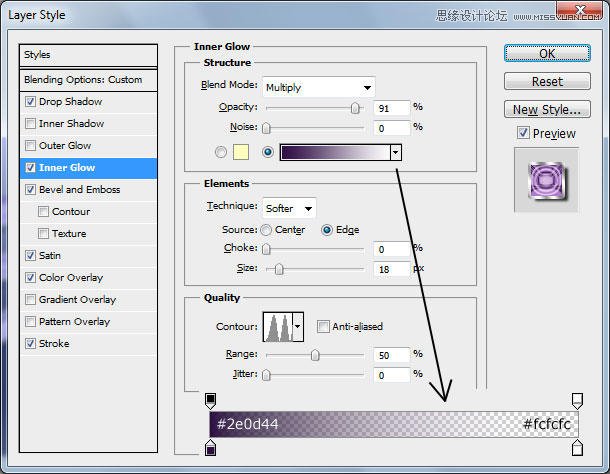
Task: Uncheck the Inner Glow checkbox
Action: pyautogui.click(x=30, y=168)
